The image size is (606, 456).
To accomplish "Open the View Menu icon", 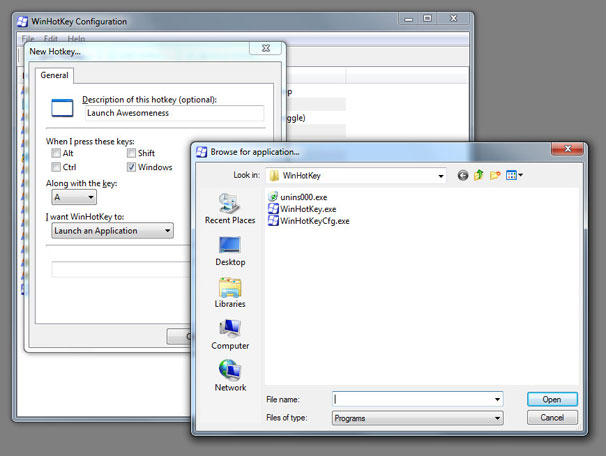I will [x=514, y=175].
